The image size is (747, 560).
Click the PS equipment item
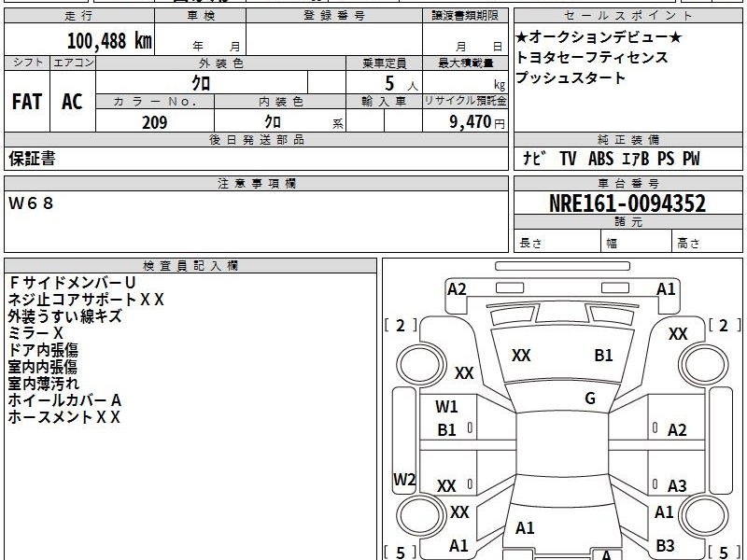pos(666,158)
